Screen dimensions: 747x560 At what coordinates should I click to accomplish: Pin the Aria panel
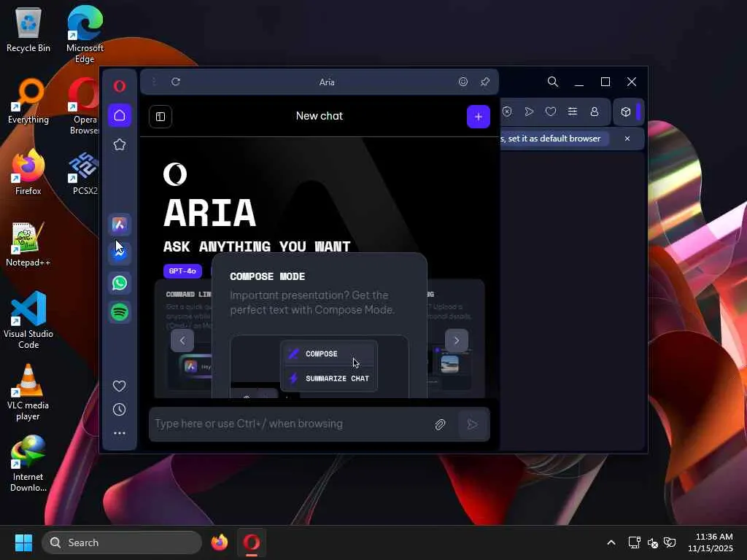pyautogui.click(x=485, y=82)
